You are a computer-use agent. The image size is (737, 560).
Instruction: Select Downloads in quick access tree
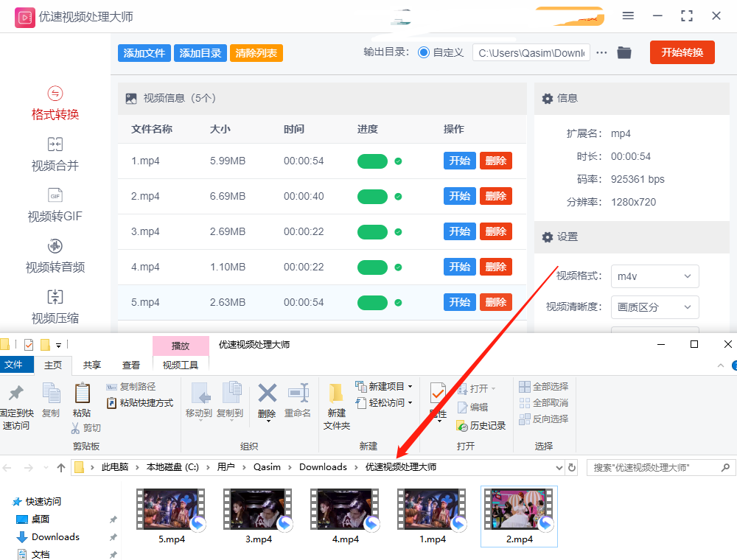[55, 537]
